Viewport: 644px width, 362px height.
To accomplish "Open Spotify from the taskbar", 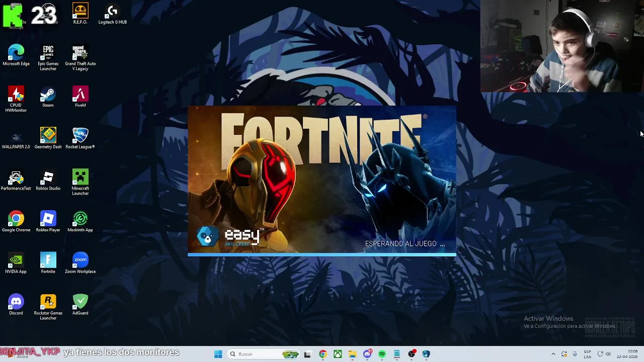I will click(382, 354).
